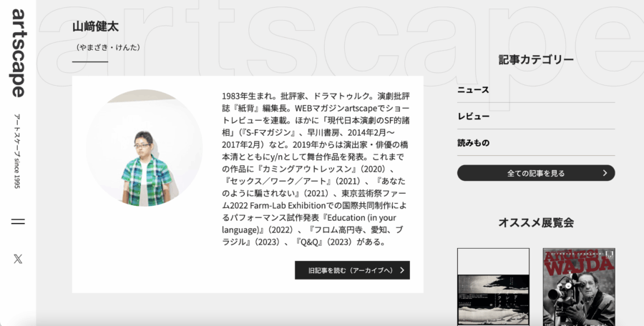Click the やまざき・けんた name reading
The height and width of the screenshot is (326, 644).
coord(108,47)
